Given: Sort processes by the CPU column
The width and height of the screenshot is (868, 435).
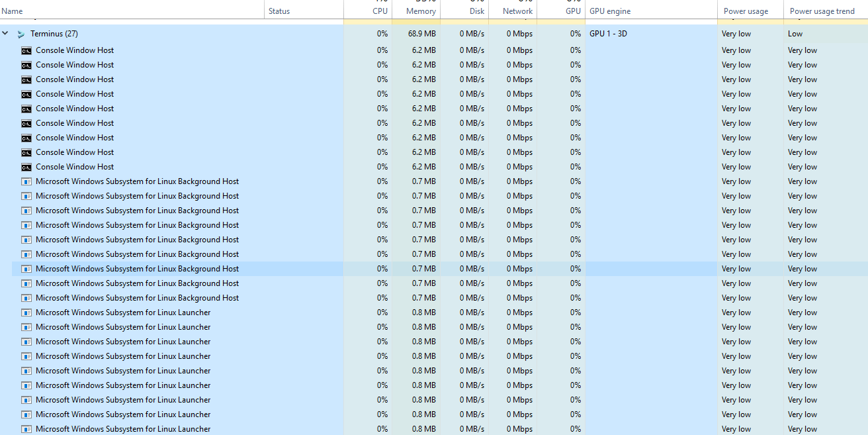Looking at the screenshot, I should click(x=380, y=11).
